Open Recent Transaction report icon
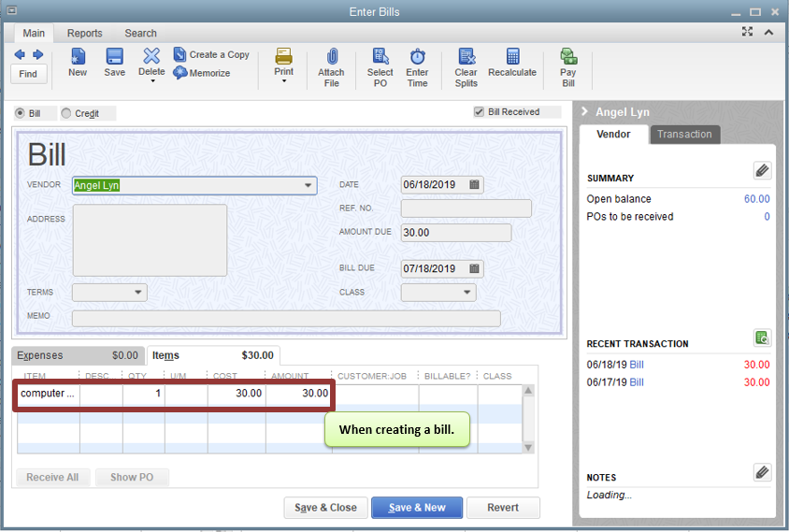 (762, 338)
